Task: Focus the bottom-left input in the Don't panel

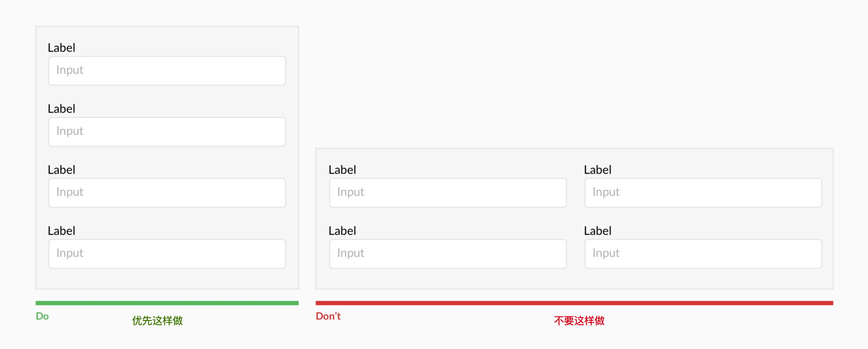Action: tap(448, 254)
